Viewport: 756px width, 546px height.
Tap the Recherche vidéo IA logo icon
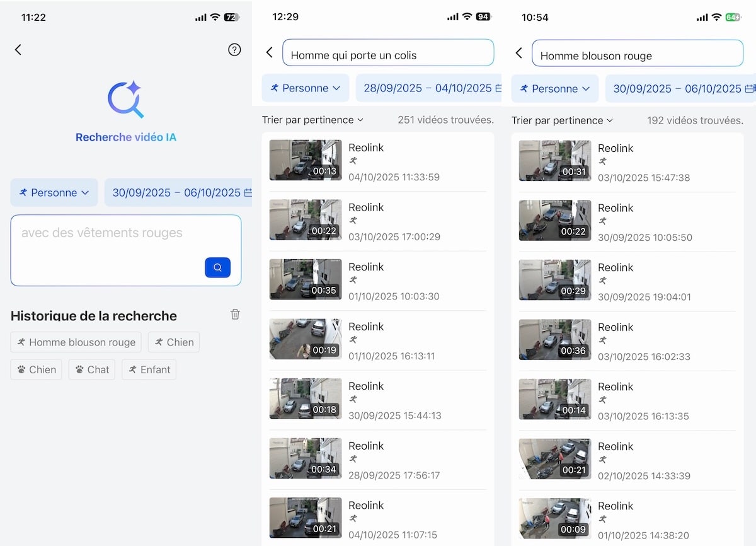point(125,100)
